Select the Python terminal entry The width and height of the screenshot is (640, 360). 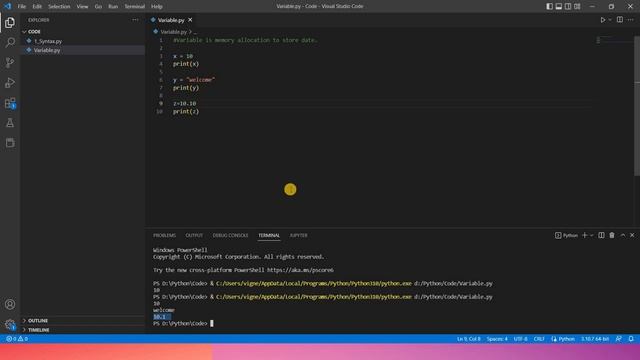[566, 236]
